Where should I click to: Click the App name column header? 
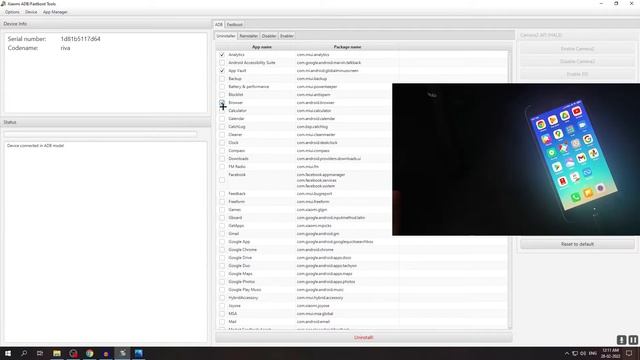coord(262,47)
